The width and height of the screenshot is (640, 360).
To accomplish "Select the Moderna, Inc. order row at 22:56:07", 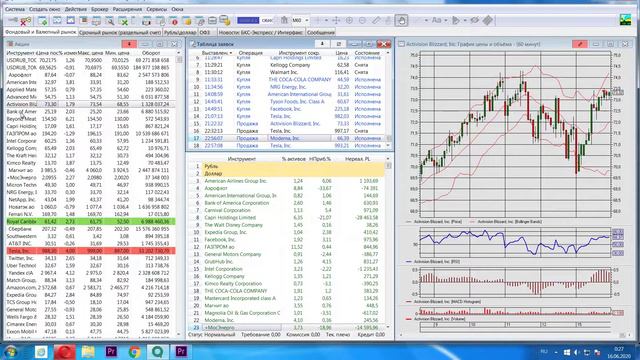I will [x=287, y=138].
